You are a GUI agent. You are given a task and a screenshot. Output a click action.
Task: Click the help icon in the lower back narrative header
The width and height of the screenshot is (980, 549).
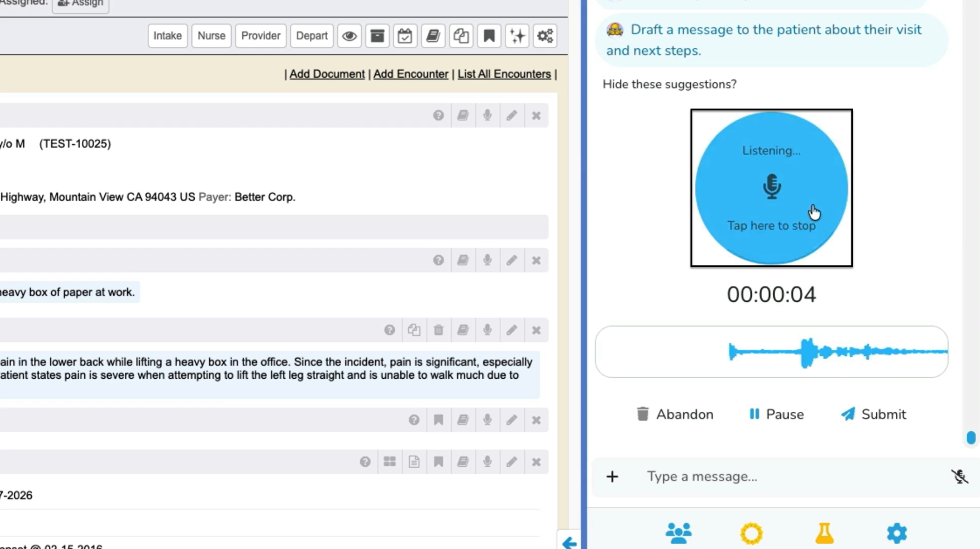(x=390, y=330)
